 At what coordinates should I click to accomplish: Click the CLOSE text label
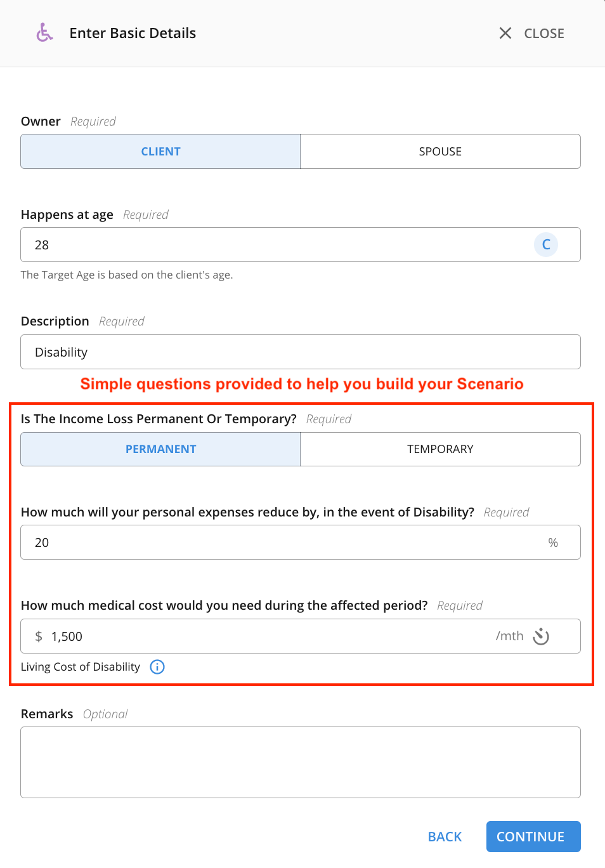pyautogui.click(x=544, y=34)
